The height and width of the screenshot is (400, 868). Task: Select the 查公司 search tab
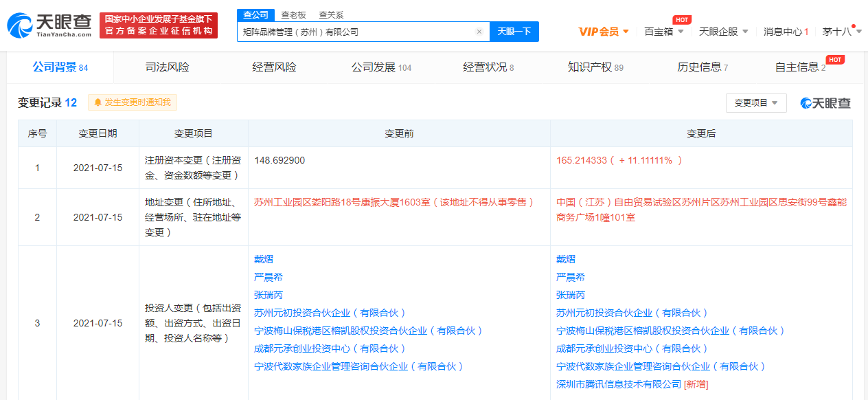(255, 14)
